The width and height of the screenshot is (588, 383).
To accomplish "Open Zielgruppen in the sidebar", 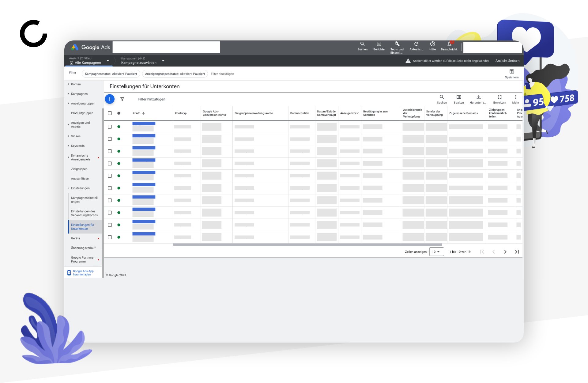I will pyautogui.click(x=79, y=169).
